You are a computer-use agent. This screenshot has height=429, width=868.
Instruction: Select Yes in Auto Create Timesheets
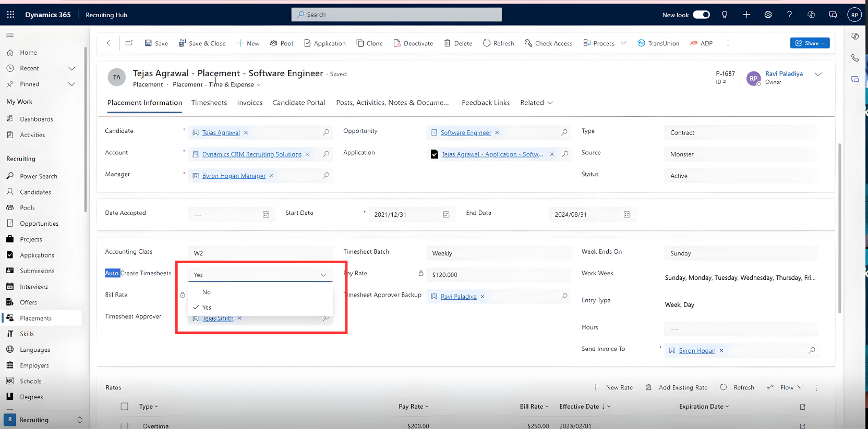[260, 308]
